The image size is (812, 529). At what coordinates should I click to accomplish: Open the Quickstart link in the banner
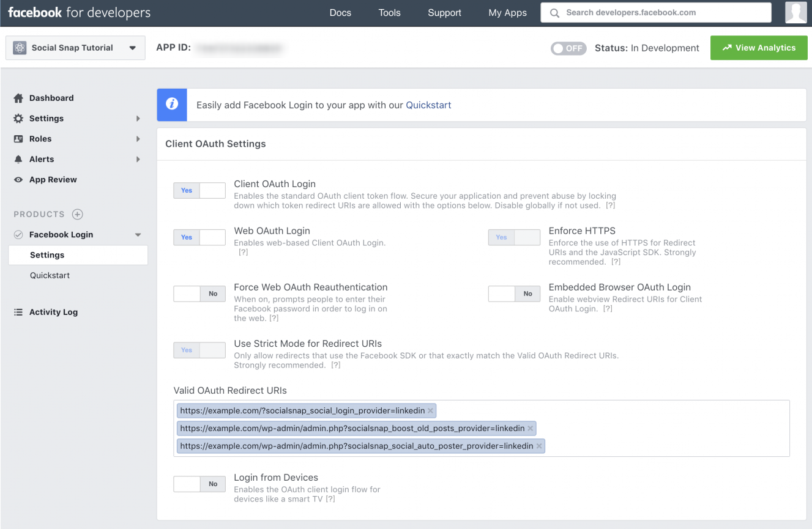click(x=428, y=105)
